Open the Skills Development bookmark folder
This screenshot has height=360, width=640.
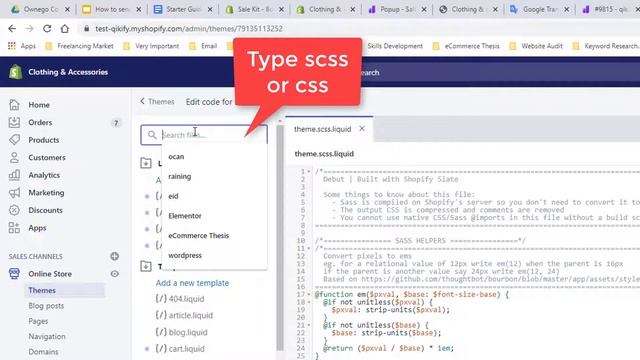395,46
